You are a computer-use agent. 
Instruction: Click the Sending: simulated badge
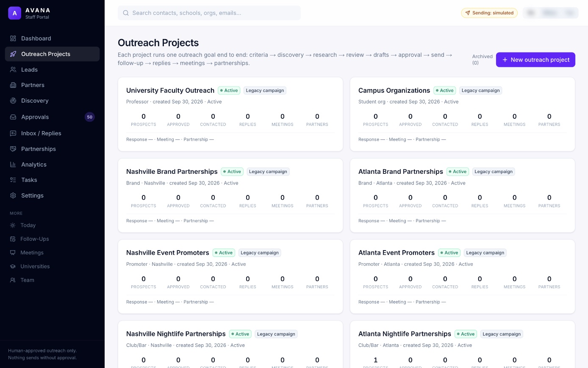click(489, 13)
